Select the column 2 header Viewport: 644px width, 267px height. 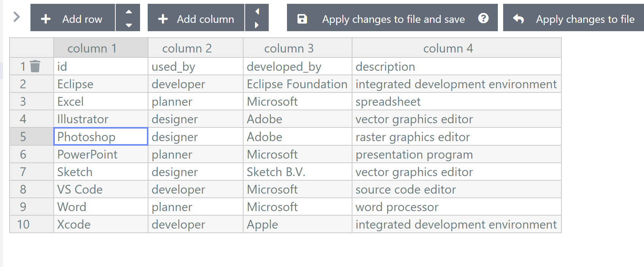(x=196, y=48)
